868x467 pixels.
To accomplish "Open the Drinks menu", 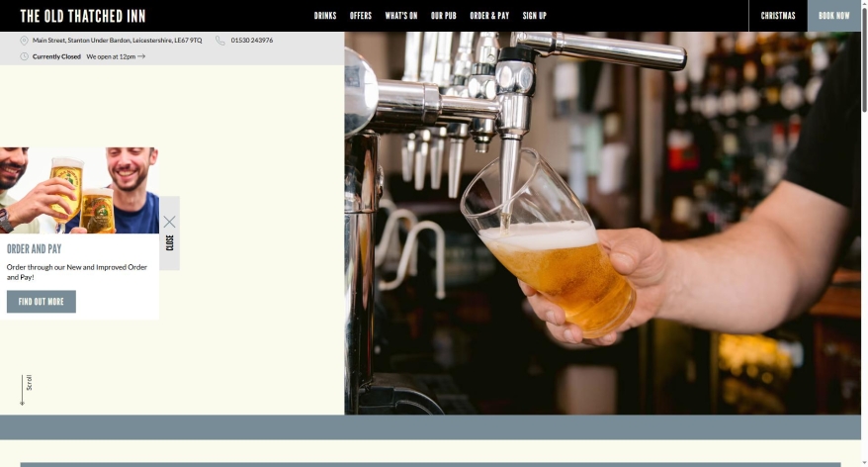I will point(325,16).
